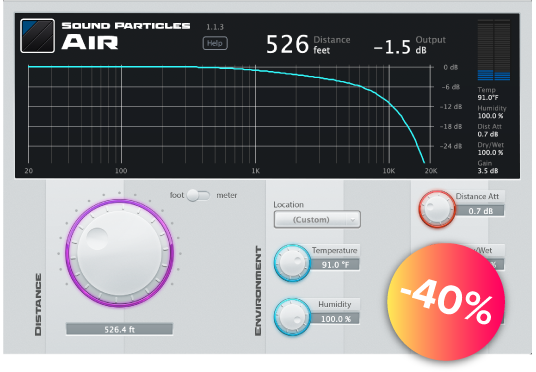Click the red Distance Att knob
Viewport: 536px width, 372px height.
pos(437,209)
